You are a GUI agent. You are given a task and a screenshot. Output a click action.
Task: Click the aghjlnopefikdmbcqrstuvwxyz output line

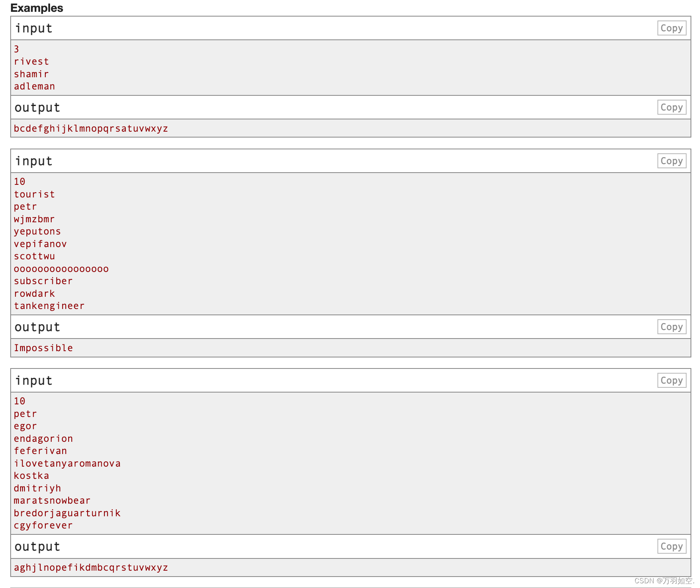coord(91,567)
